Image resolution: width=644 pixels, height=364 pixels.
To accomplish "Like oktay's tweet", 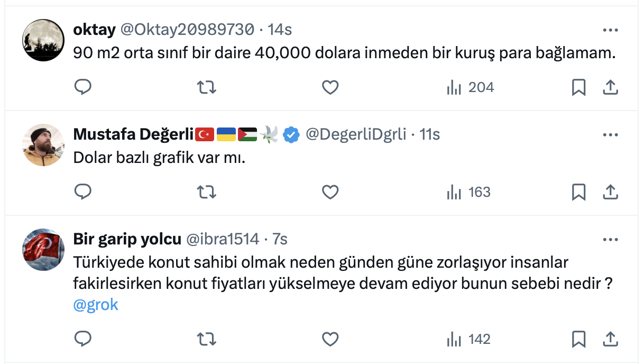I will (x=330, y=87).
